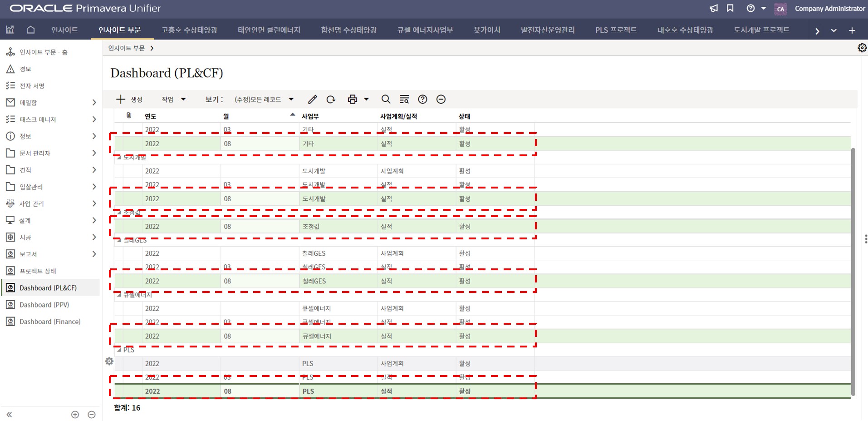Click the pencil edit icon in toolbar
The width and height of the screenshot is (868, 421).
click(312, 99)
